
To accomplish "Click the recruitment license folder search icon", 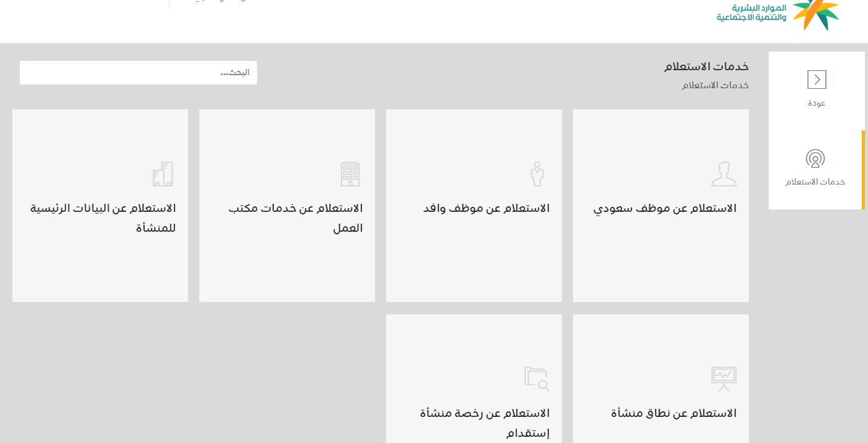I will pos(536,378).
